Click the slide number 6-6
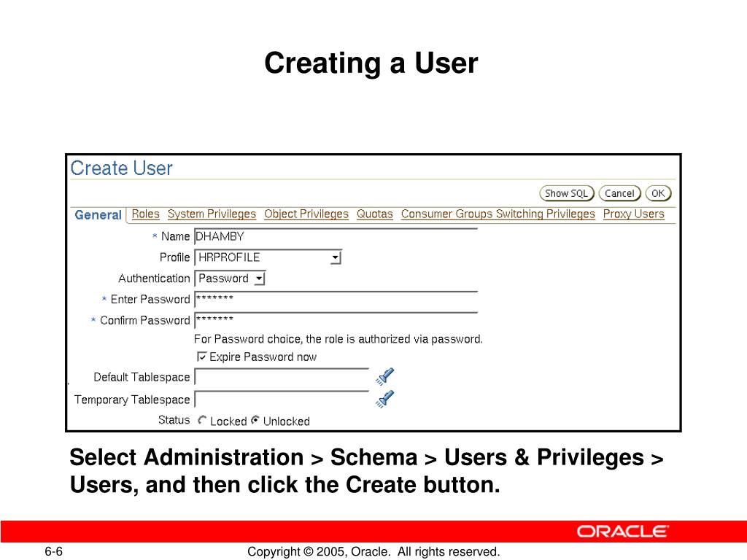Viewport: 747px width, 560px height. pos(54,551)
